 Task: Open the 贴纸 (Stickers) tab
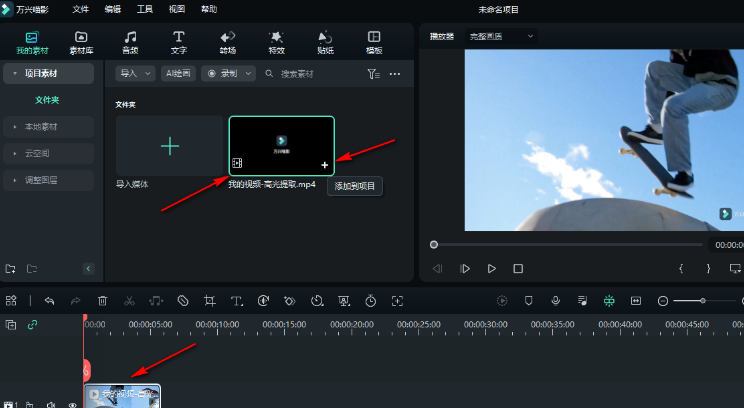325,43
